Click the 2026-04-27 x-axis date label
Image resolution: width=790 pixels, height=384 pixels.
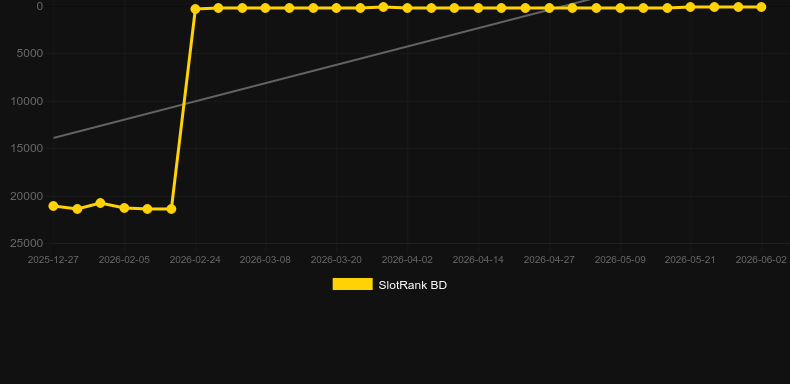click(x=549, y=260)
